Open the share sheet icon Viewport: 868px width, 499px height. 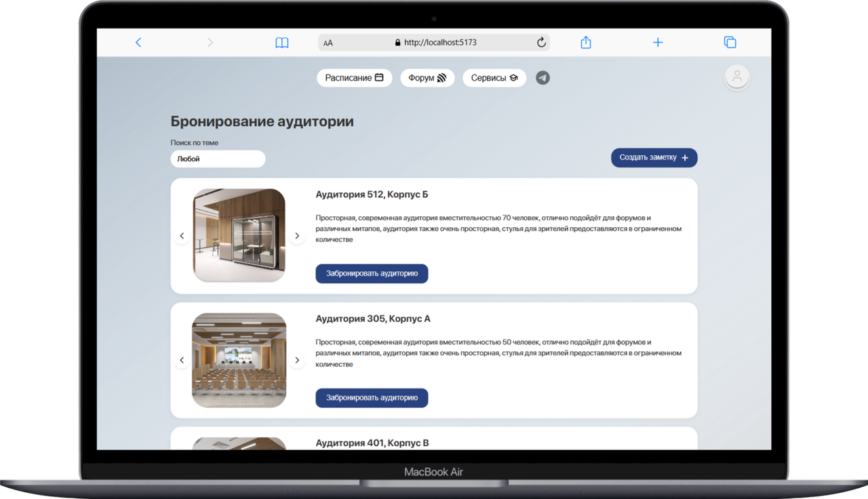coord(586,42)
